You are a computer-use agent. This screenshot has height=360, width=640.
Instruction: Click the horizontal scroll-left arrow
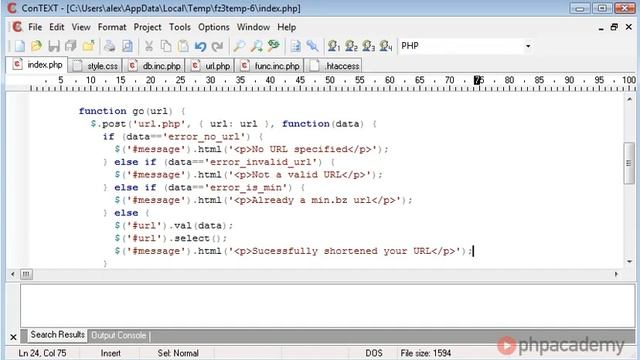pos(13,274)
